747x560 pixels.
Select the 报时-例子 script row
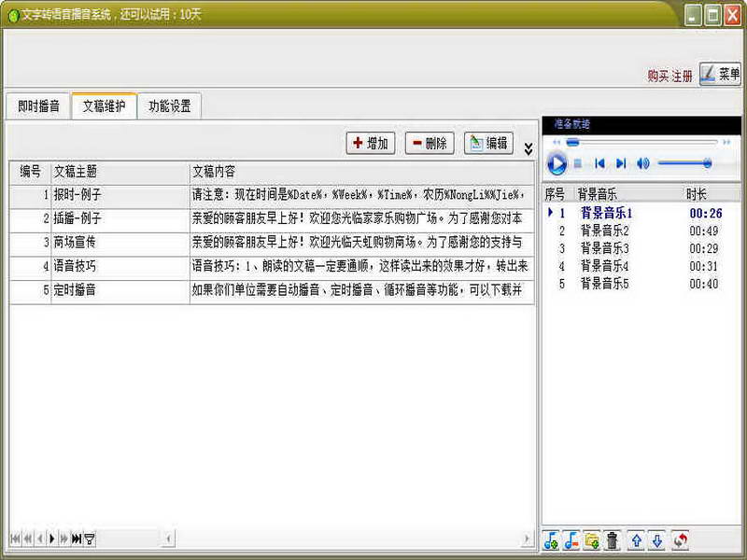[x=272, y=195]
